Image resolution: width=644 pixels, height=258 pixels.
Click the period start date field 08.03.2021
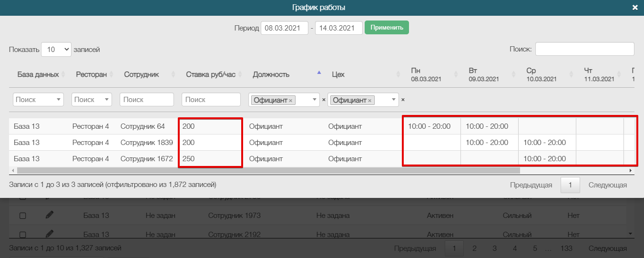point(285,28)
